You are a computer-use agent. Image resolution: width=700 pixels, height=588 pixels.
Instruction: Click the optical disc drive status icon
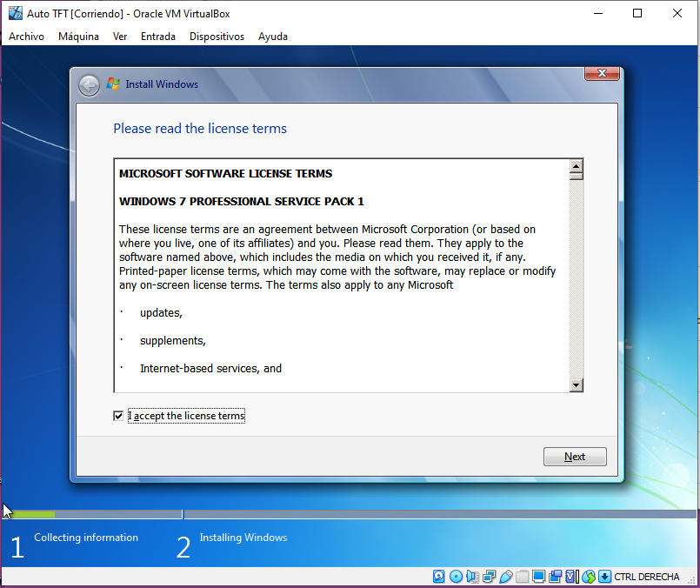click(456, 577)
